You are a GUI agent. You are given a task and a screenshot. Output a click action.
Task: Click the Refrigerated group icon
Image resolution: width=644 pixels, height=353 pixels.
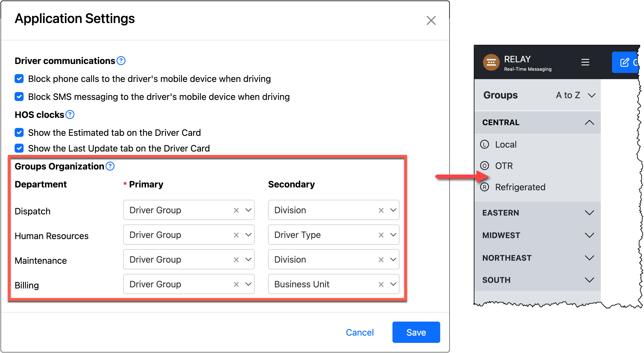(x=484, y=187)
